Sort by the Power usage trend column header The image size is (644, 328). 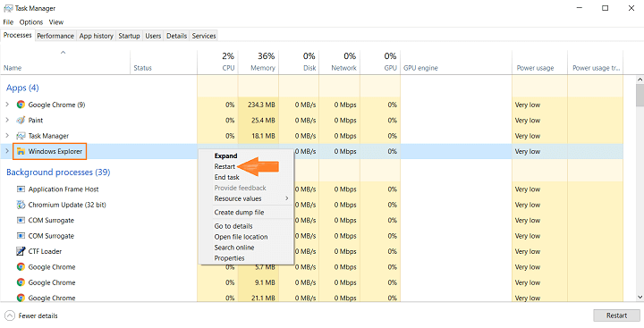click(x=596, y=63)
